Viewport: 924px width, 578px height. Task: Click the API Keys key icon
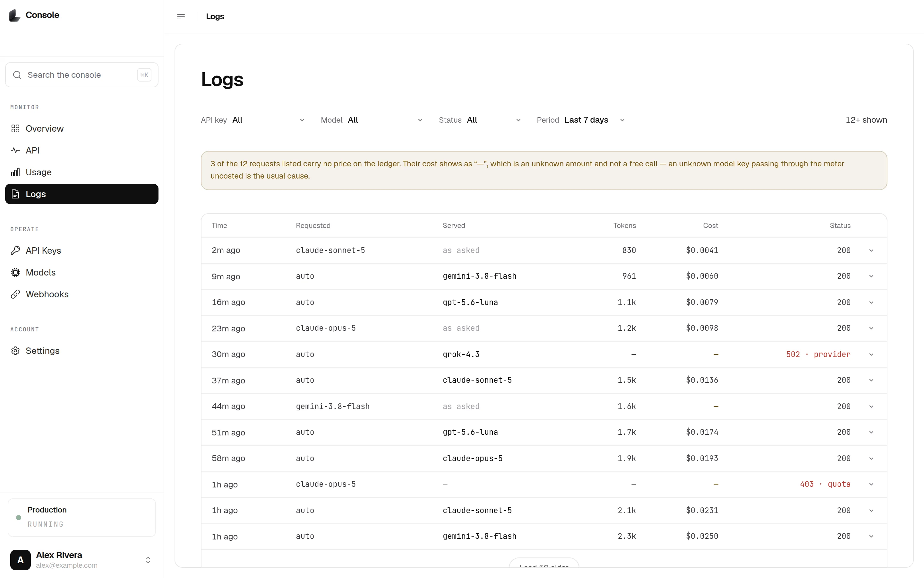15,250
